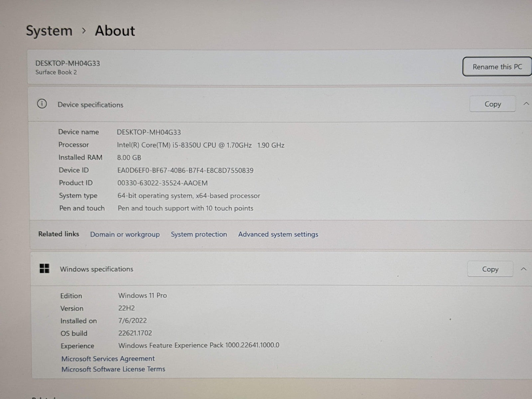Image resolution: width=532 pixels, height=399 pixels.
Task: Collapse the Device specifications section
Action: tap(526, 104)
